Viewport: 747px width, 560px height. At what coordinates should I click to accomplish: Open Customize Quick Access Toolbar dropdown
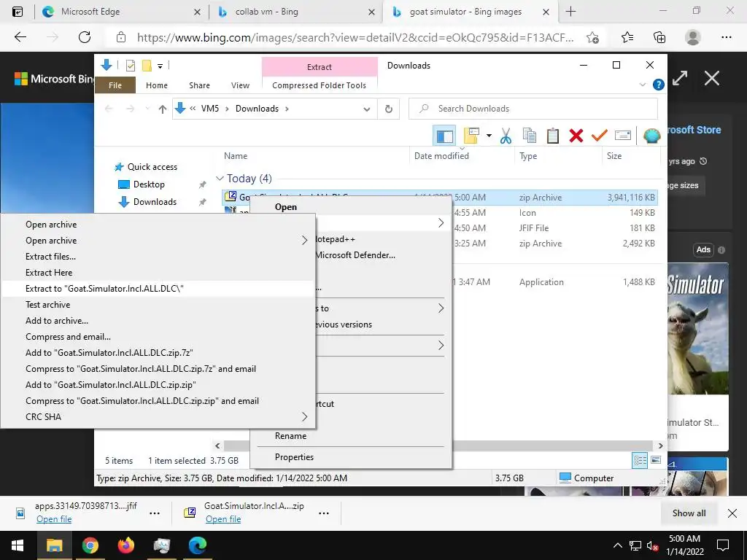(x=160, y=66)
